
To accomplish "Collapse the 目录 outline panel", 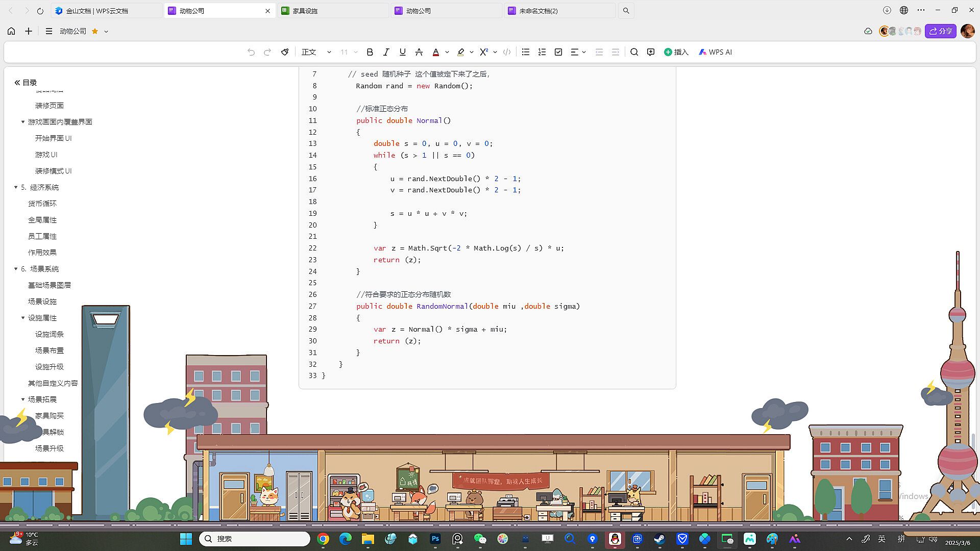I will 17,83.
